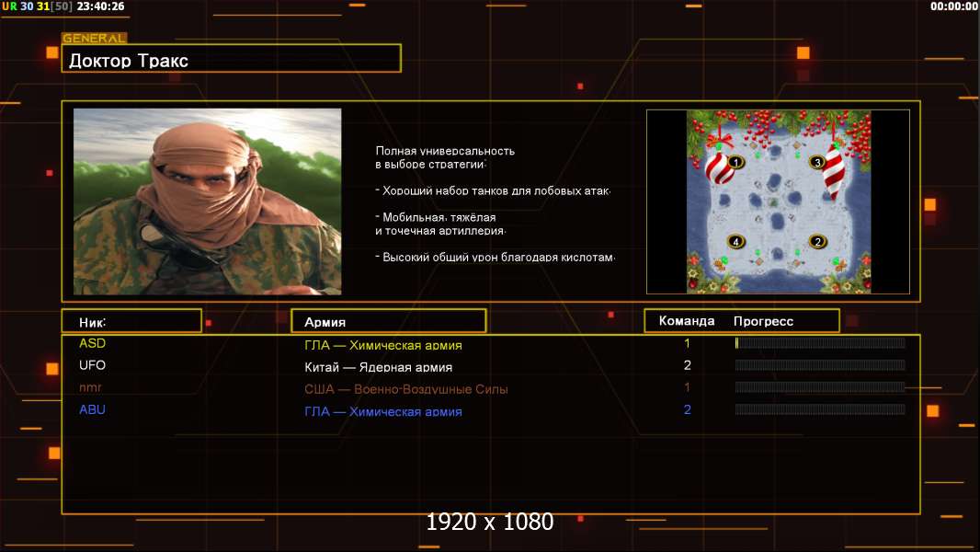Image resolution: width=980 pixels, height=552 pixels.
Task: Click the Армия column header
Action: 389,321
